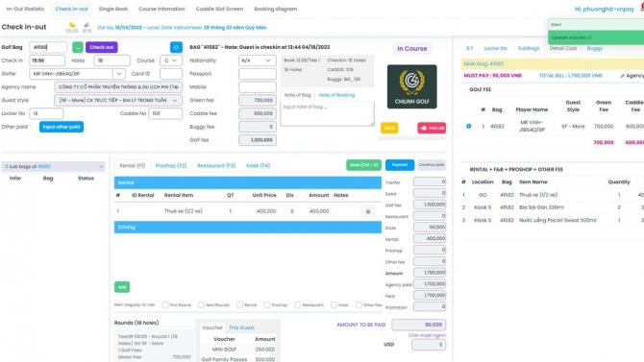Tick the Next Rounds checkbox

coord(201,305)
